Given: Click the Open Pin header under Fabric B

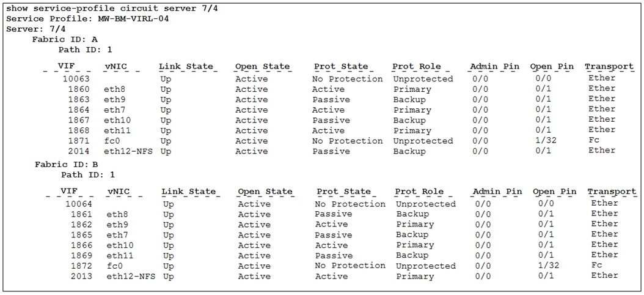Looking at the screenshot, I should (x=554, y=192).
